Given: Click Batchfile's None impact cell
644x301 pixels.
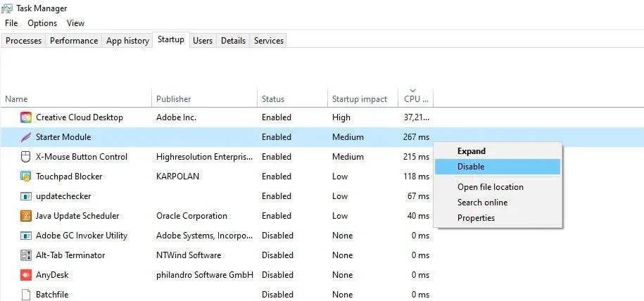Looking at the screenshot, I should point(343,295).
